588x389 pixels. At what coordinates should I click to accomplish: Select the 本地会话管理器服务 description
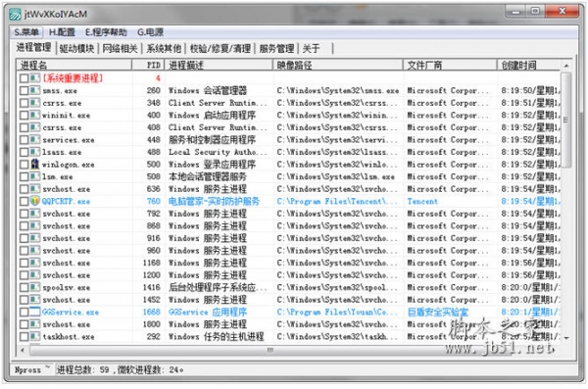click(x=208, y=176)
